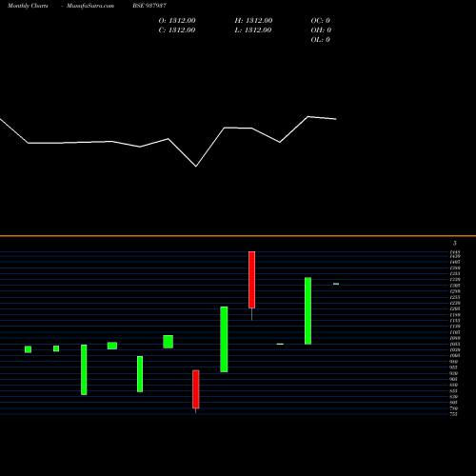The image size is (476, 476).
Task: Click the open value 'O: 1312.00'
Action: point(177,21)
